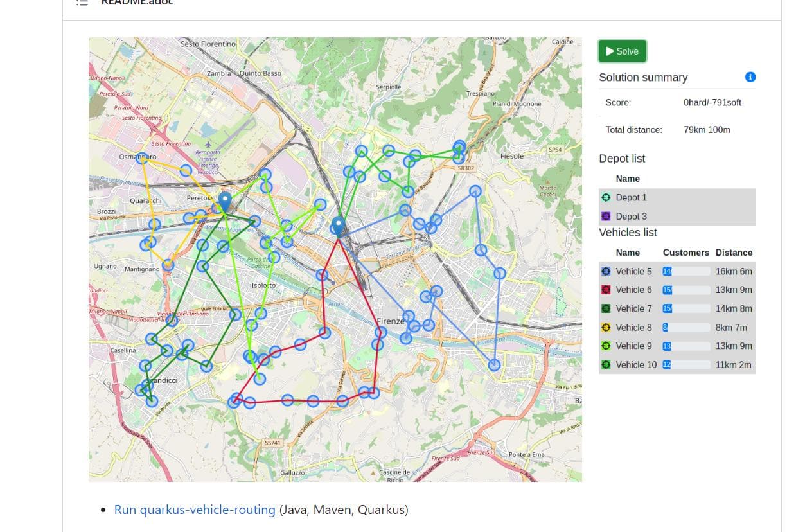This screenshot has width=796, height=532.
Task: Click the total distance value 79km 100m
Action: tap(707, 130)
